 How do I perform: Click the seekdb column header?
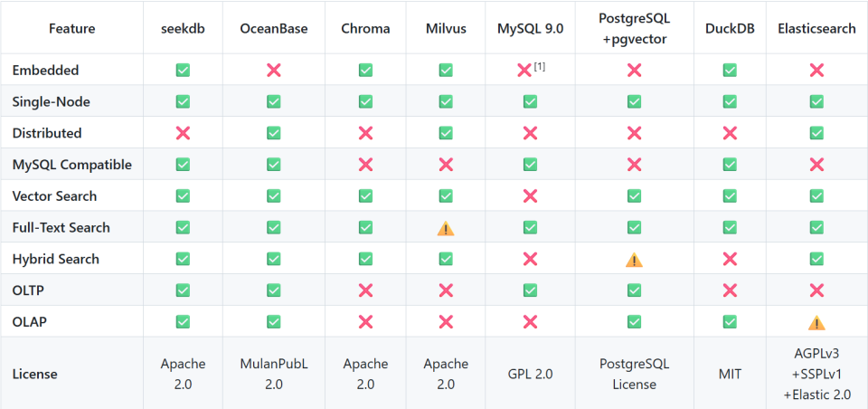pyautogui.click(x=183, y=28)
